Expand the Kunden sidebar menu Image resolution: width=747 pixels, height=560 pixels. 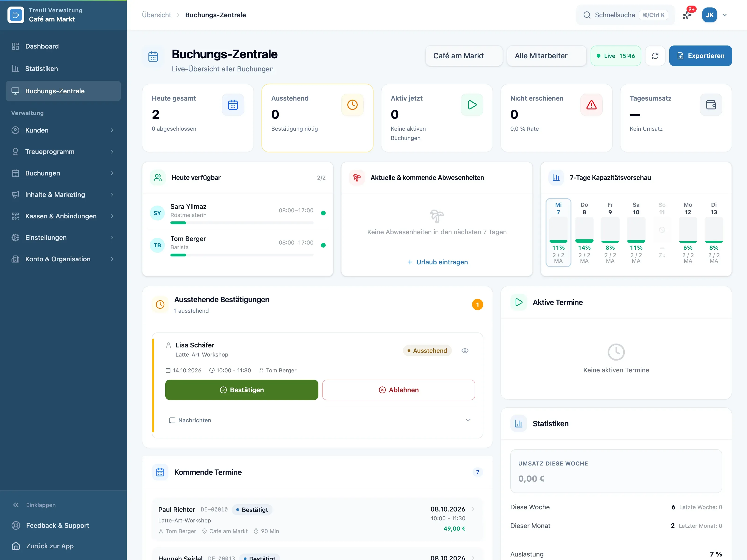click(x=63, y=130)
